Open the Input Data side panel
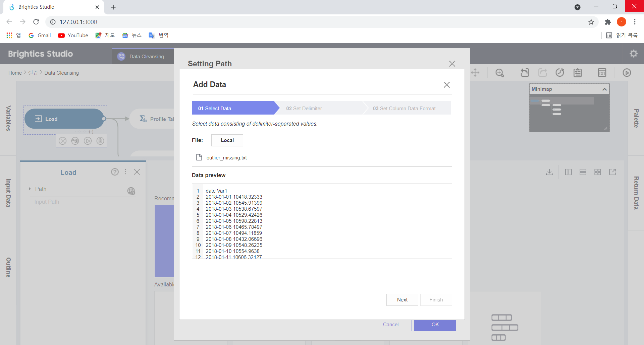 (8, 193)
